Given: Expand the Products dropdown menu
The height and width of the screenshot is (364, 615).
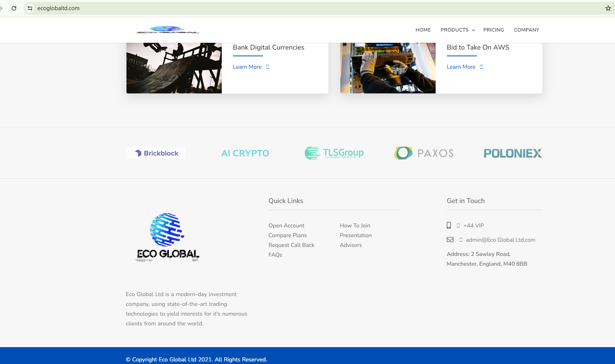Looking at the screenshot, I should [x=457, y=30].
